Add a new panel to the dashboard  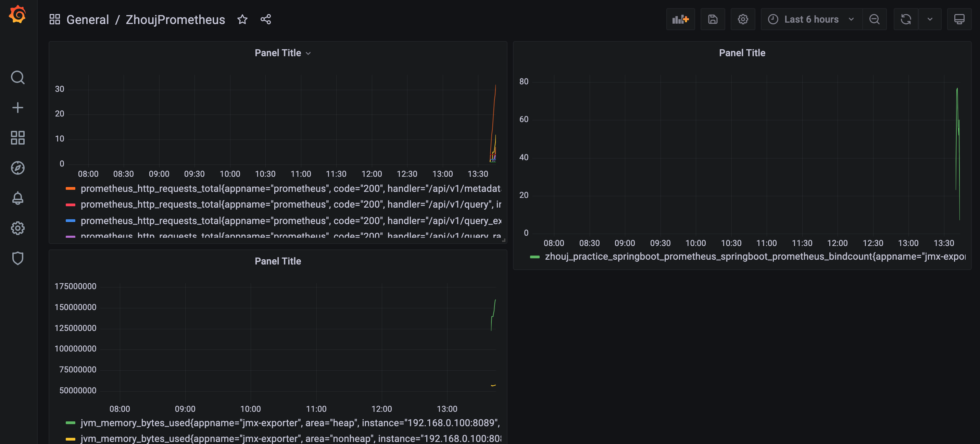point(681,19)
